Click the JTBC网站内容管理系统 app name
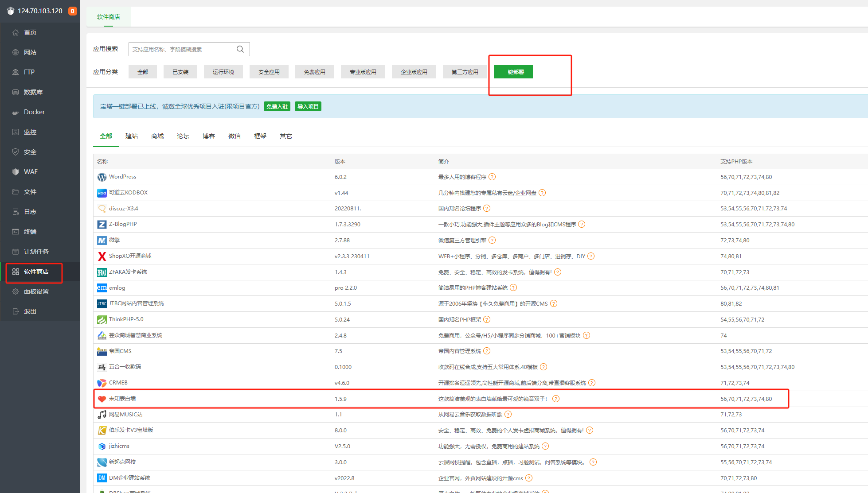Screen dimensions: 868x493 [137, 303]
